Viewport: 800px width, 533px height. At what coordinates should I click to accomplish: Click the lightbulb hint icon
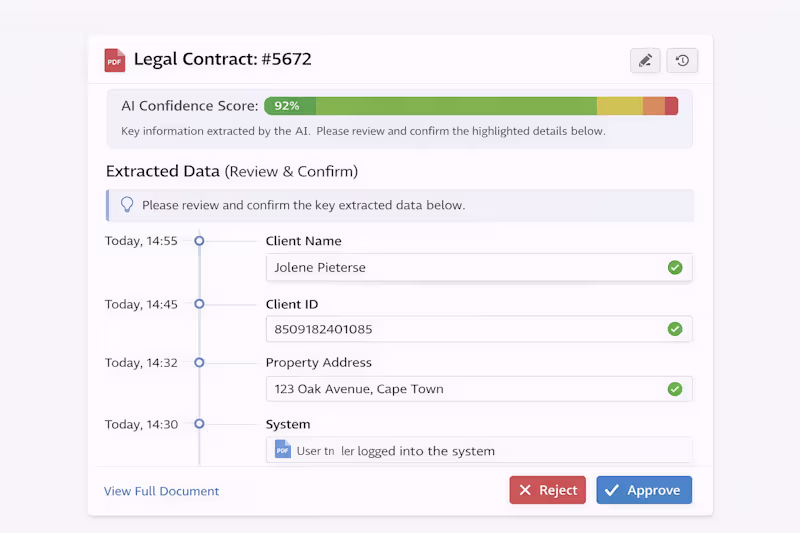click(127, 205)
